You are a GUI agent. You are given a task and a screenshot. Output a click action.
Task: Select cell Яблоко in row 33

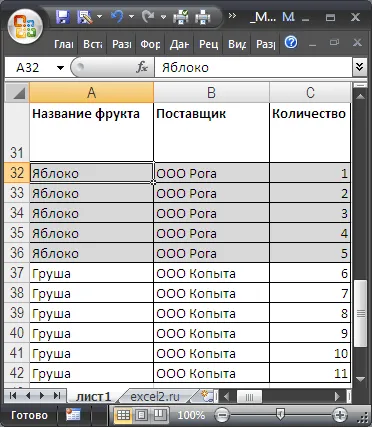tap(91, 193)
